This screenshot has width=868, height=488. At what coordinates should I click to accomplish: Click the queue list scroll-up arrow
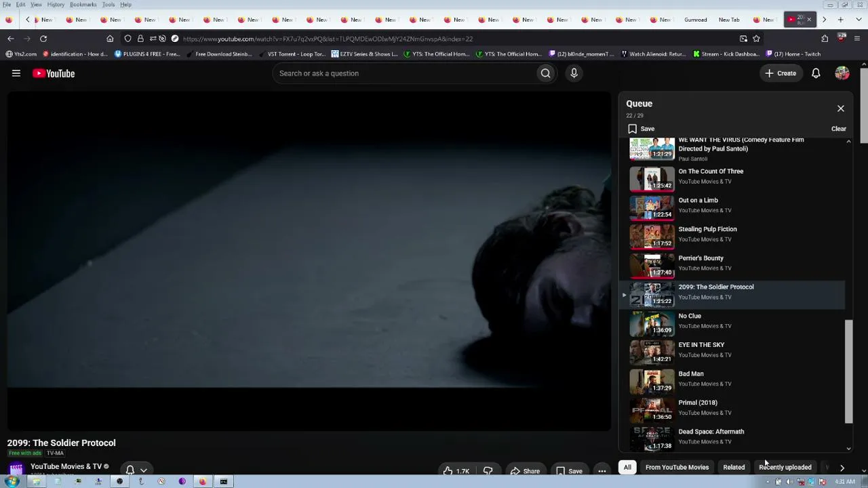click(848, 142)
